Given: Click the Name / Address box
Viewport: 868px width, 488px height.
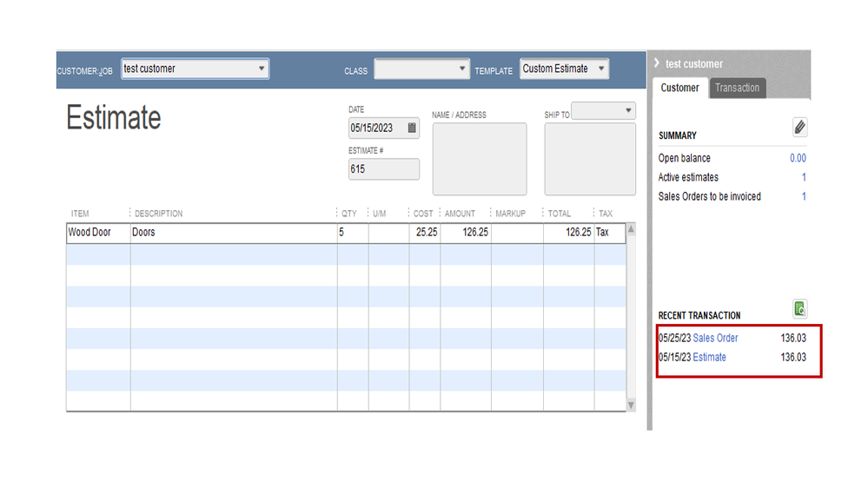Looking at the screenshot, I should 480,159.
